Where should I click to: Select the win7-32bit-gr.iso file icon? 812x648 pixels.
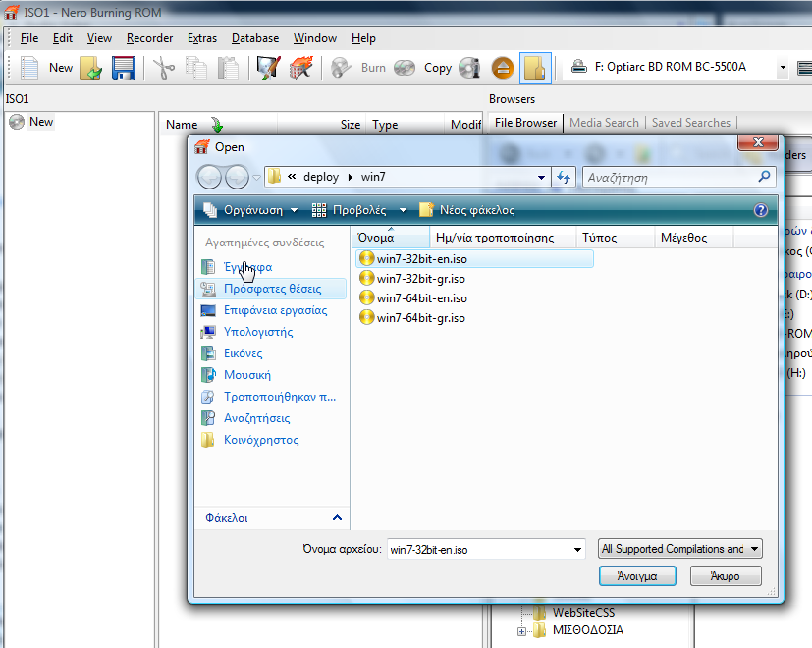pyautogui.click(x=366, y=278)
